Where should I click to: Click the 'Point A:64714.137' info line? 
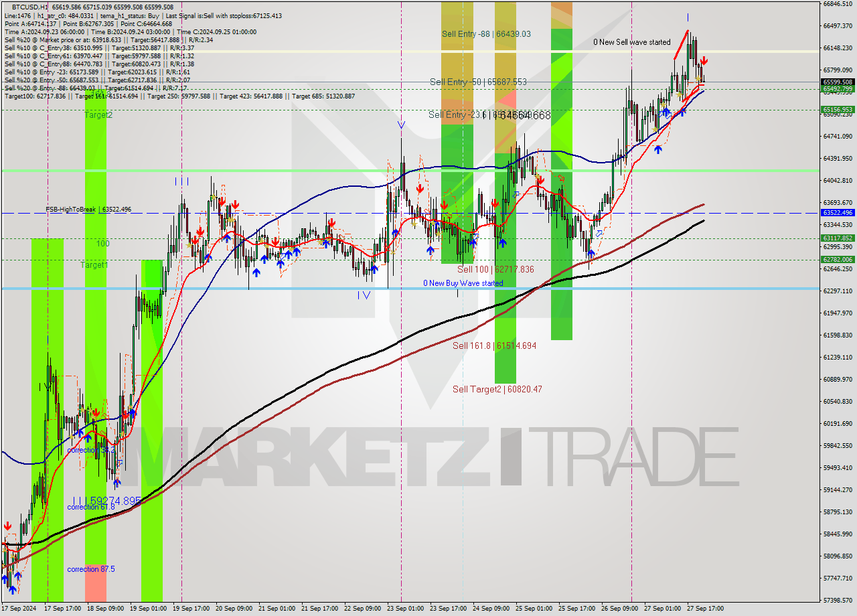point(88,23)
